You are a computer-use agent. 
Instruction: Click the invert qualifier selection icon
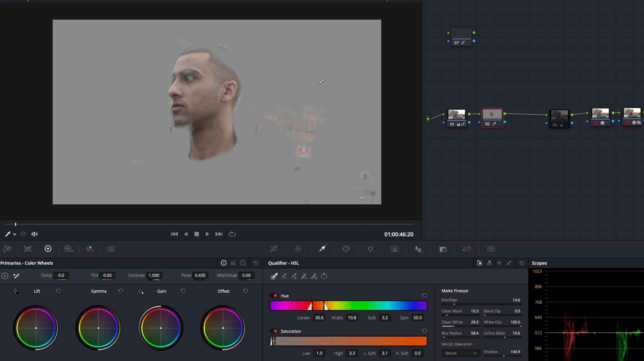pyautogui.click(x=324, y=276)
